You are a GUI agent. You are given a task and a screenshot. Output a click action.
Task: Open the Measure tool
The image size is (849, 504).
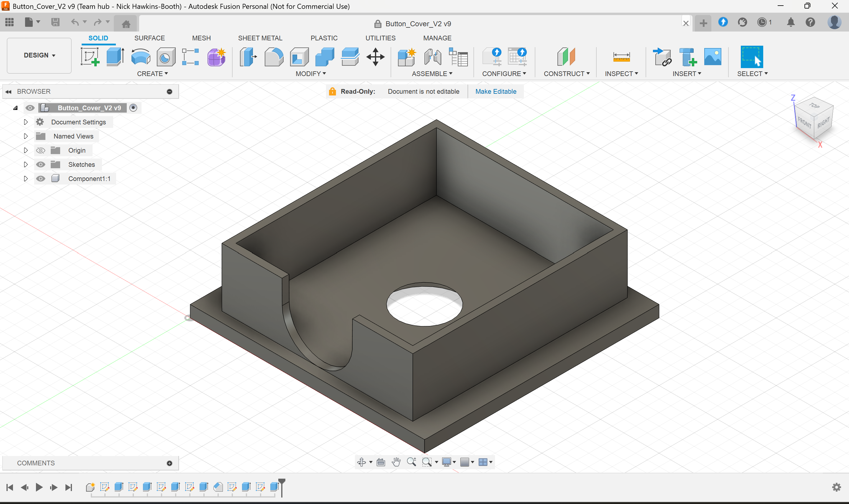point(621,57)
